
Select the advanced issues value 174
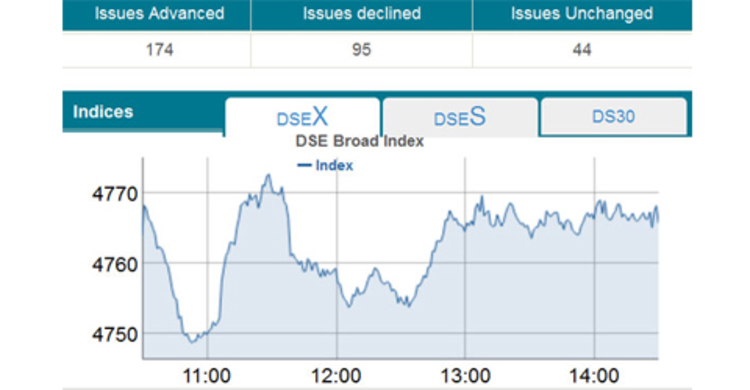[159, 50]
